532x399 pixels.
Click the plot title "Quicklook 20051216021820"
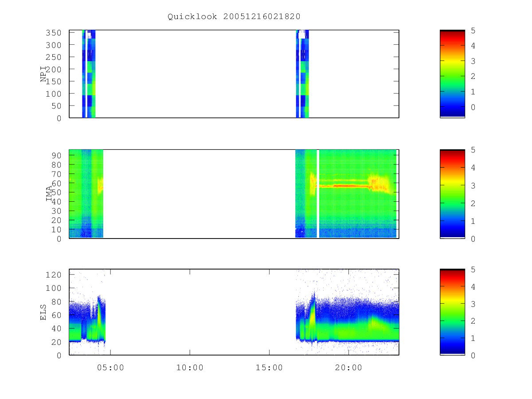tap(234, 17)
